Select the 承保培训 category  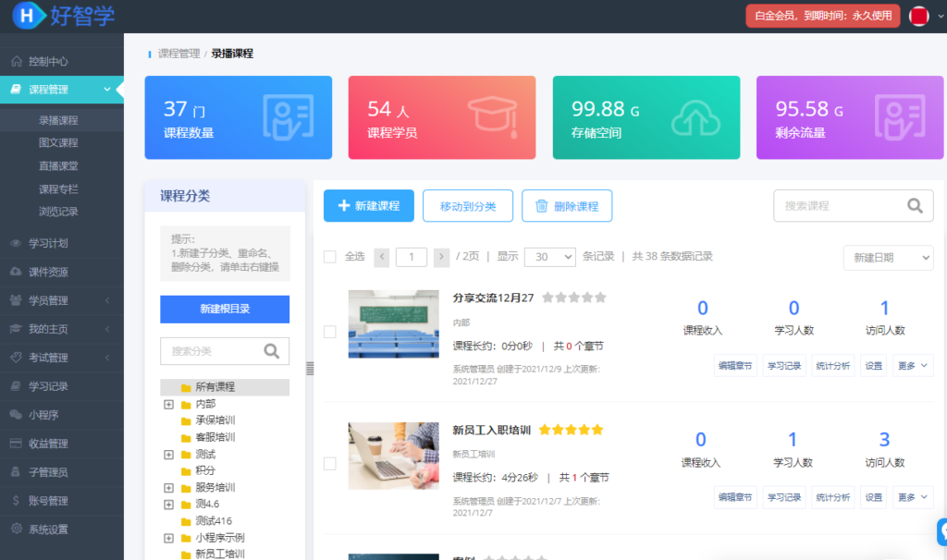click(x=215, y=420)
